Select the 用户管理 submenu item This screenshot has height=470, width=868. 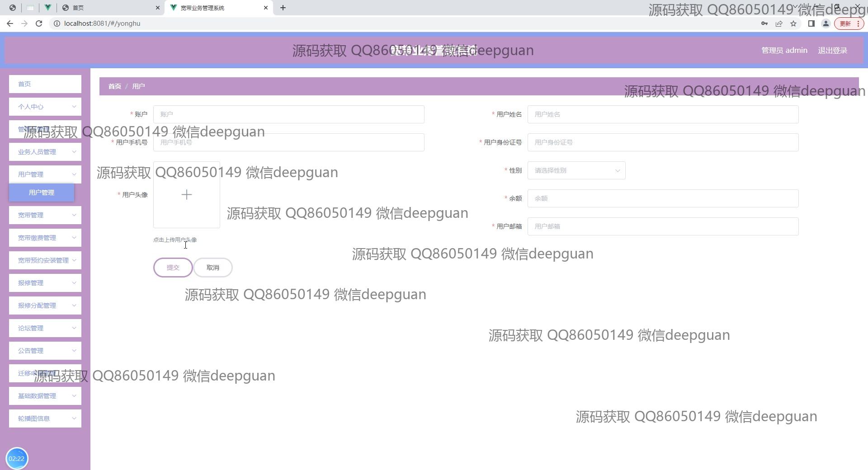pyautogui.click(x=42, y=193)
